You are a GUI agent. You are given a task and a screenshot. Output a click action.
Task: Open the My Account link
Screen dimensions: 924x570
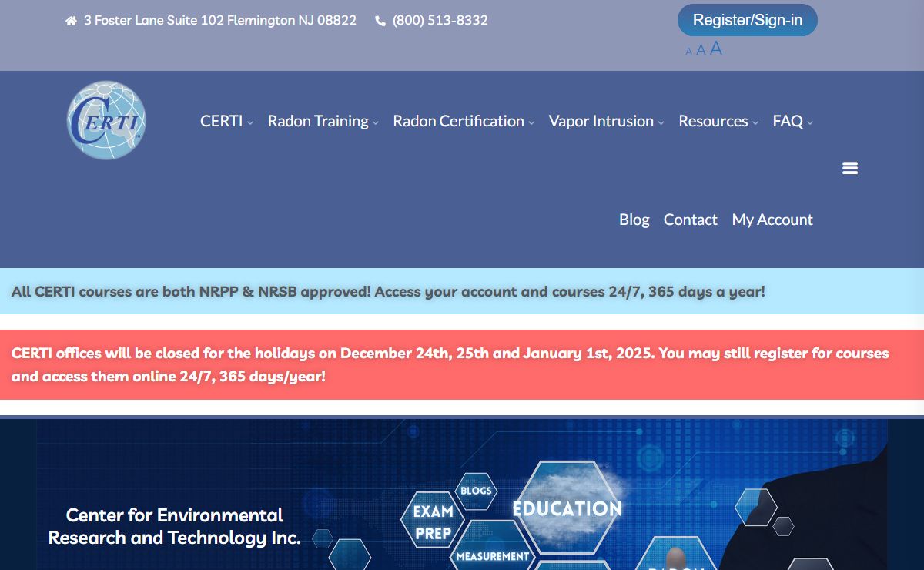(772, 220)
